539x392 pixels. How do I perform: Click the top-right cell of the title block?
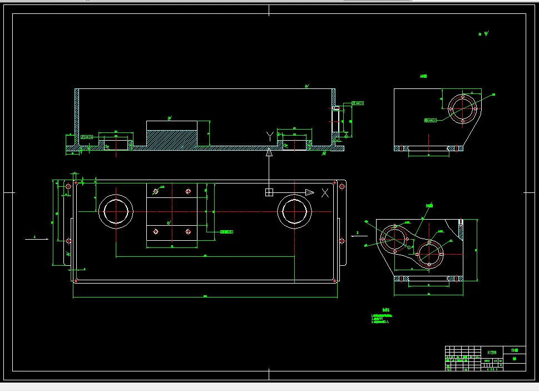click(x=515, y=350)
